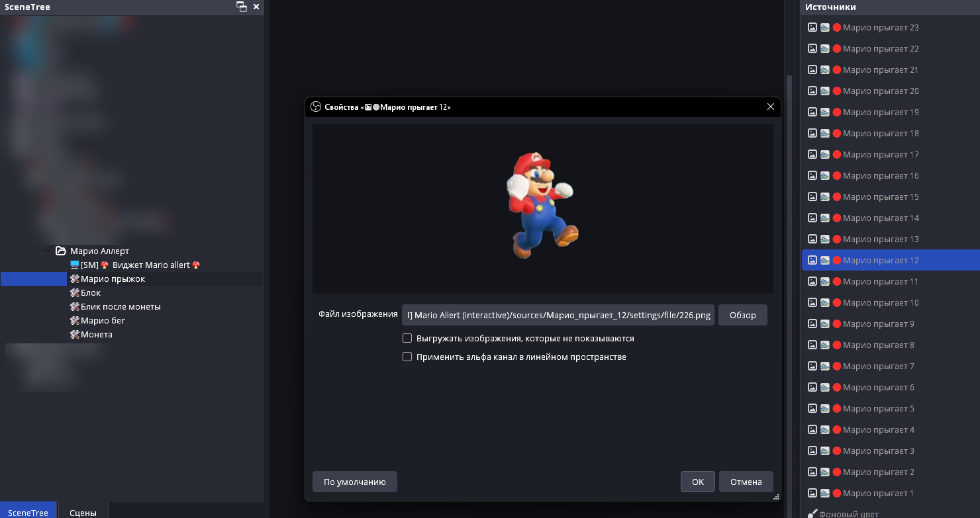Switch to the SceneTree tab
980x518 pixels.
[x=28, y=513]
